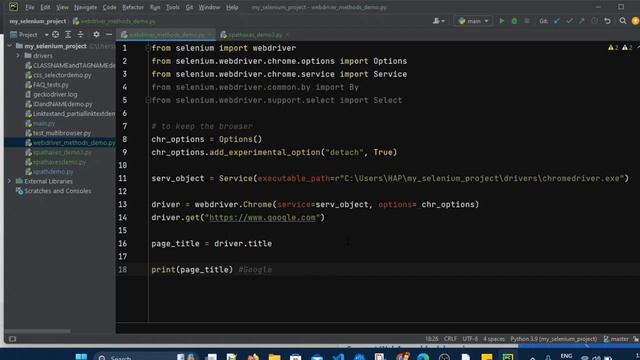Open the 'main' run configuration dropdown
This screenshot has width=640, height=360.
click(473, 21)
